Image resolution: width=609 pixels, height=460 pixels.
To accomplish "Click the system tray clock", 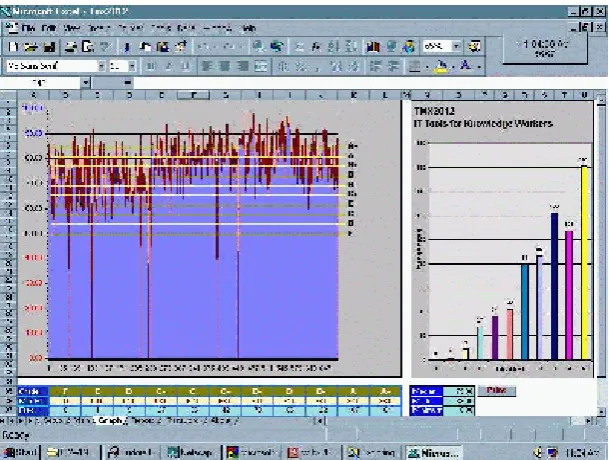I will [x=581, y=453].
